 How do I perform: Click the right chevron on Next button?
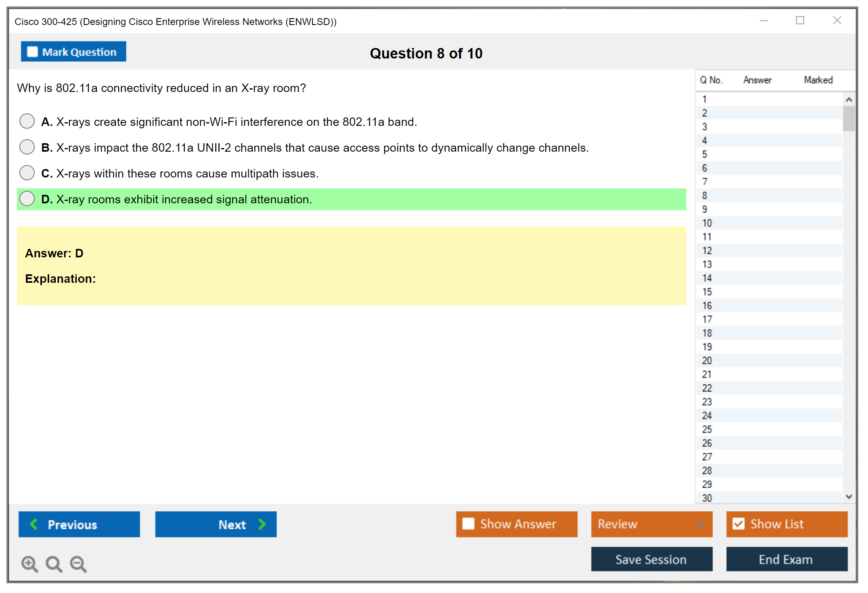(x=262, y=524)
